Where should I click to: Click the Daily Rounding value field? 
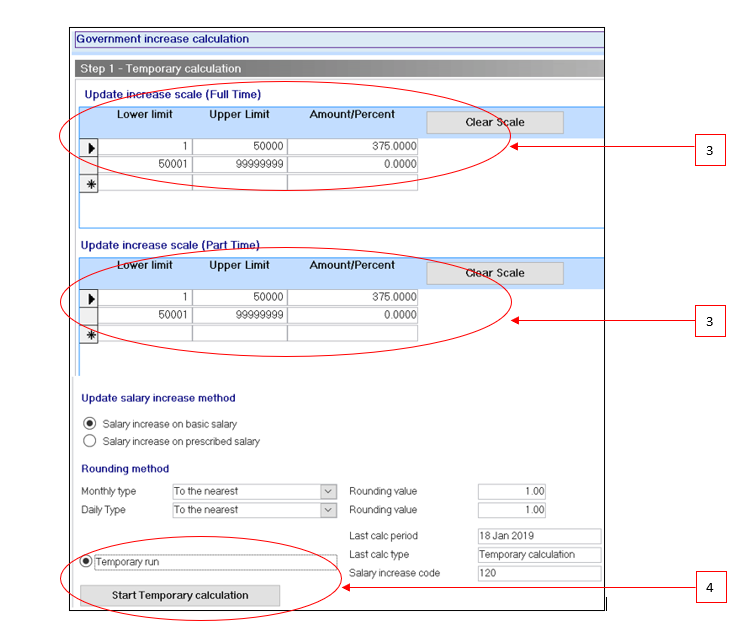click(x=511, y=510)
